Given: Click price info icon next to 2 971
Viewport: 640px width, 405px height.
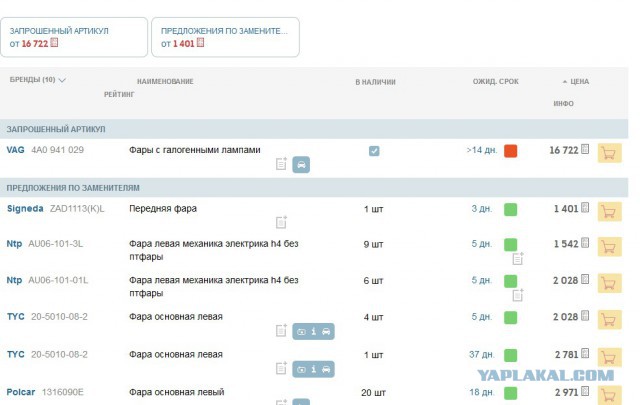Looking at the screenshot, I should point(585,391).
